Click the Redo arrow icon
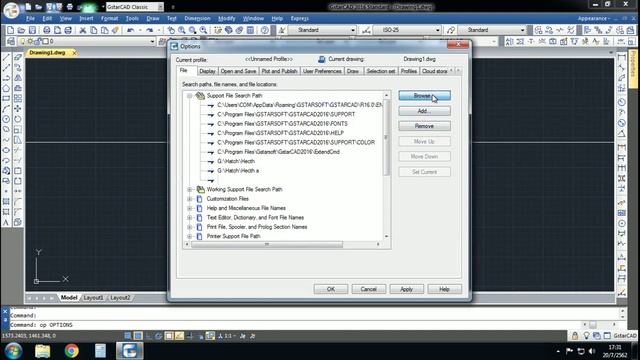Image resolution: width=640 pixels, height=360 pixels. (149, 30)
